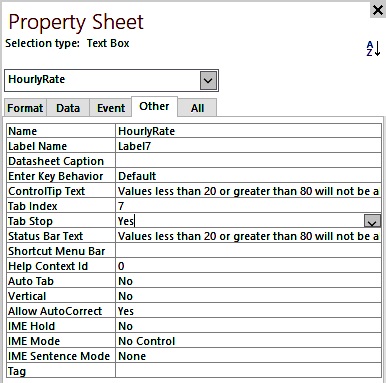
Task: Show the All properties tab
Action: (197, 108)
